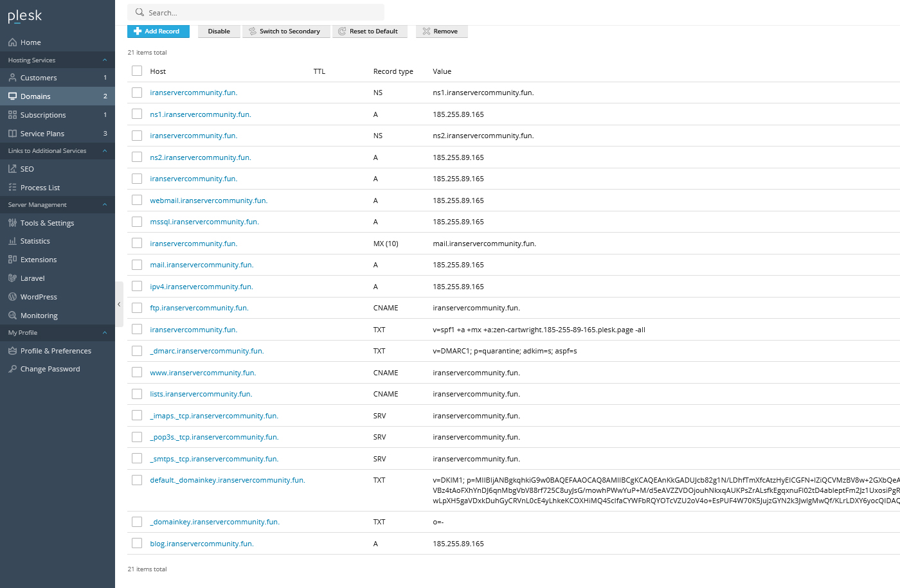Screen dimensions: 900x588
Task: Select all DNS records via header checkbox
Action: 136,71
